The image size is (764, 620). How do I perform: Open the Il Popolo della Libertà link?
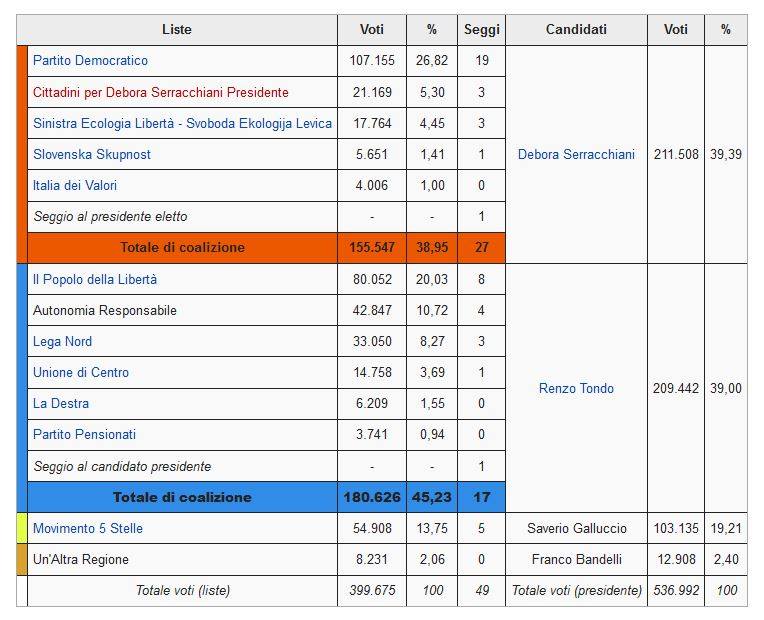pos(95,279)
